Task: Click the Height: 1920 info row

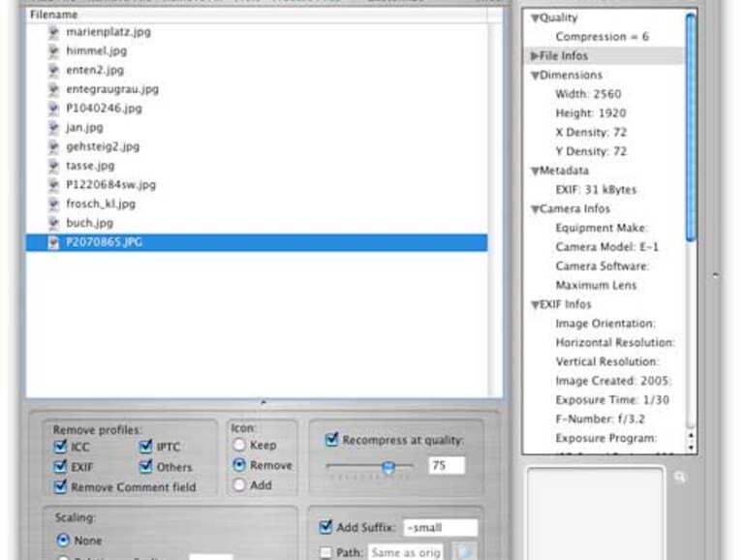Action: point(590,113)
